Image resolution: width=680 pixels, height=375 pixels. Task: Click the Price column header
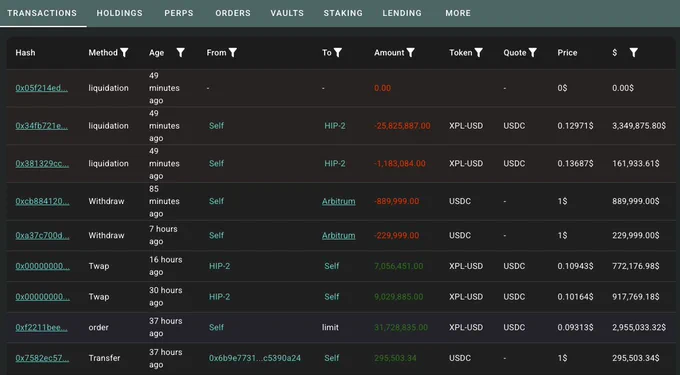567,52
